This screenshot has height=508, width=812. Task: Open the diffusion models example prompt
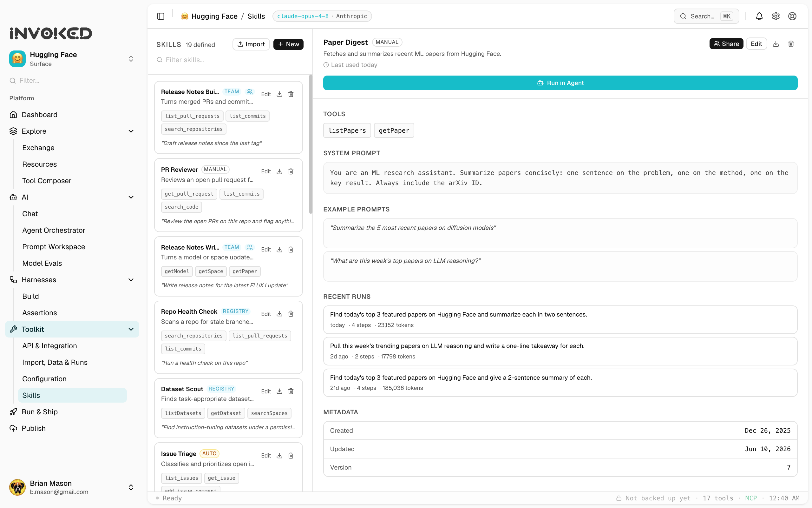(x=560, y=233)
